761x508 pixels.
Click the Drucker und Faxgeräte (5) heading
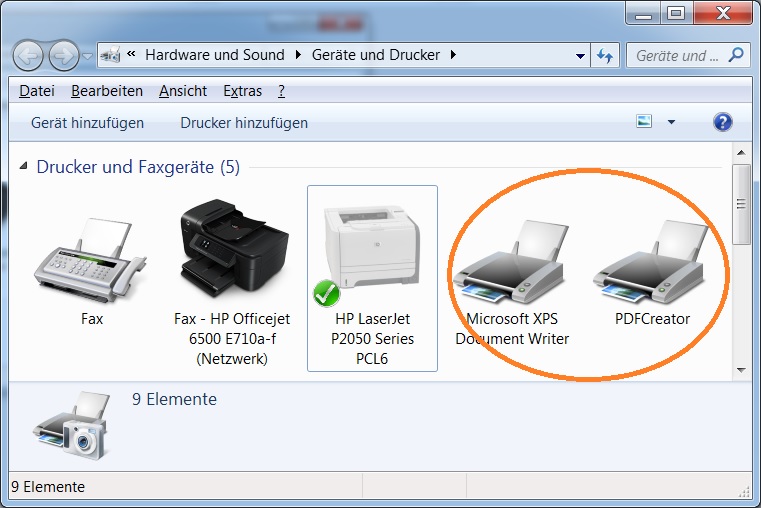[x=138, y=167]
